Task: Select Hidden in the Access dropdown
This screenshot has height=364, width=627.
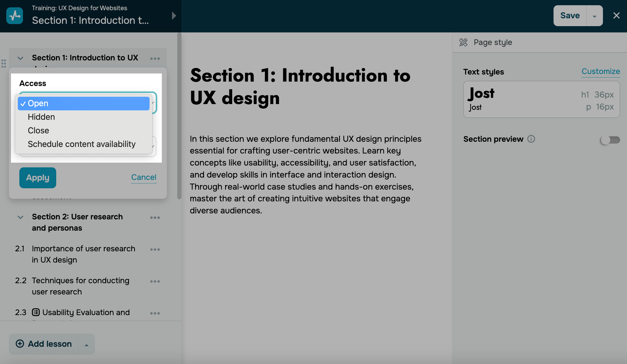Action: pos(41,117)
